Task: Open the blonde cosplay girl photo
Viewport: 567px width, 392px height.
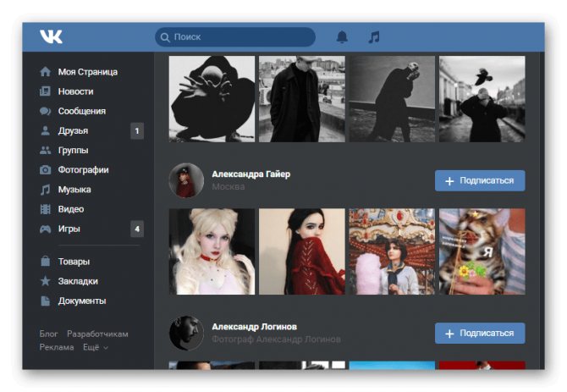Action: 212,251
